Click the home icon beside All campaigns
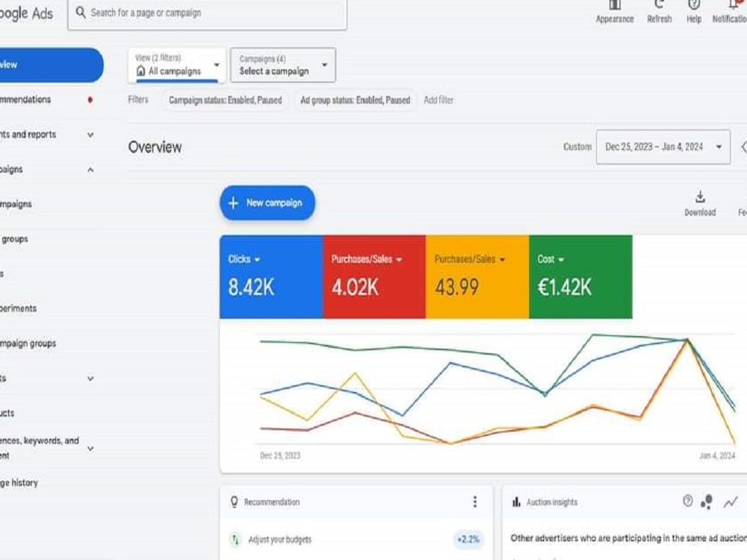Screen dimensions: 747x560 tap(140, 71)
